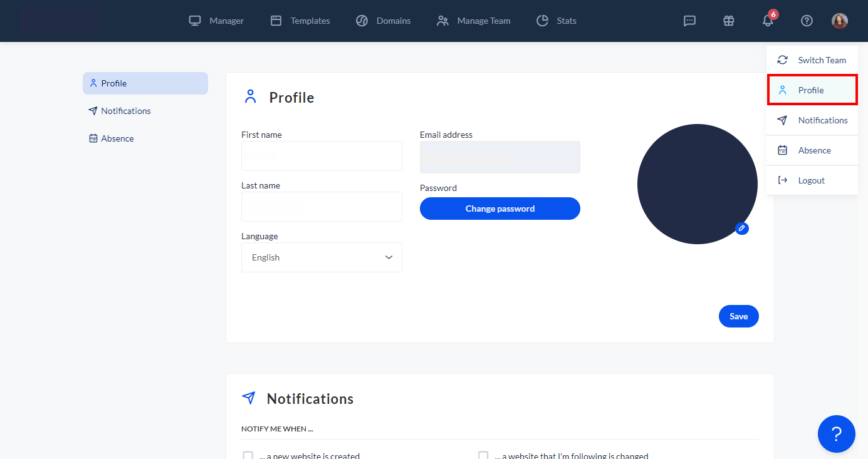Toggle the website I'm following changed checkbox
868x459 pixels.
483,455
